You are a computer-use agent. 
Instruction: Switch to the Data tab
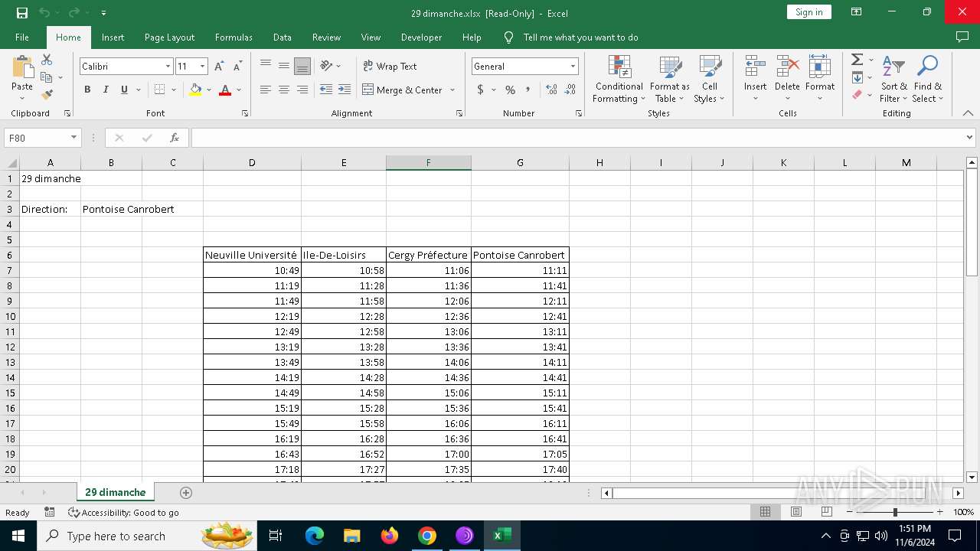tap(283, 37)
